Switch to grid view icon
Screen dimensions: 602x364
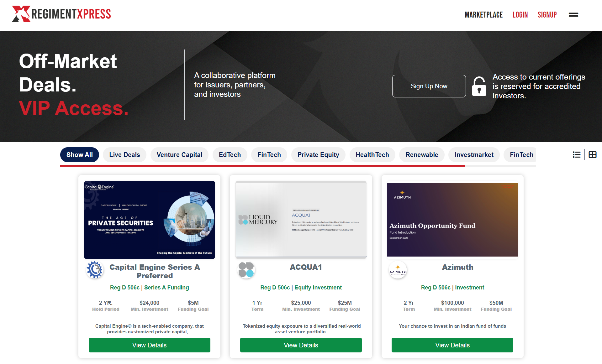(x=593, y=155)
